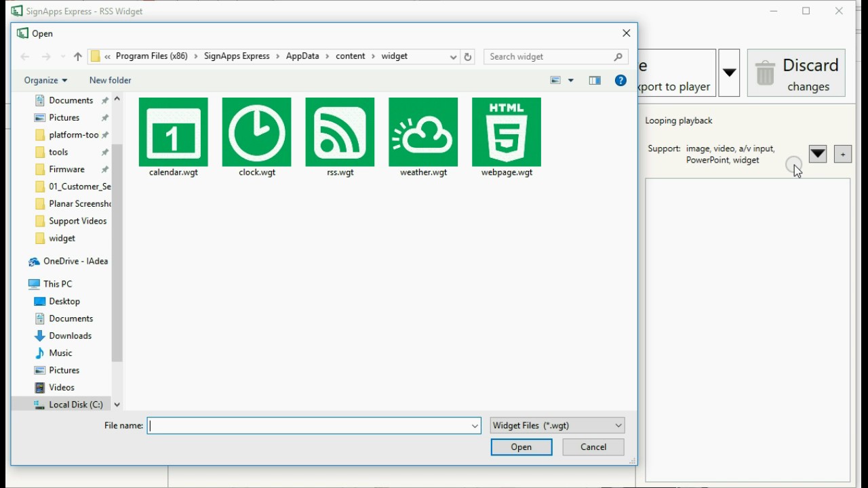Image resolution: width=868 pixels, height=488 pixels.
Task: Select pinned Documents in quick access
Action: (x=71, y=100)
